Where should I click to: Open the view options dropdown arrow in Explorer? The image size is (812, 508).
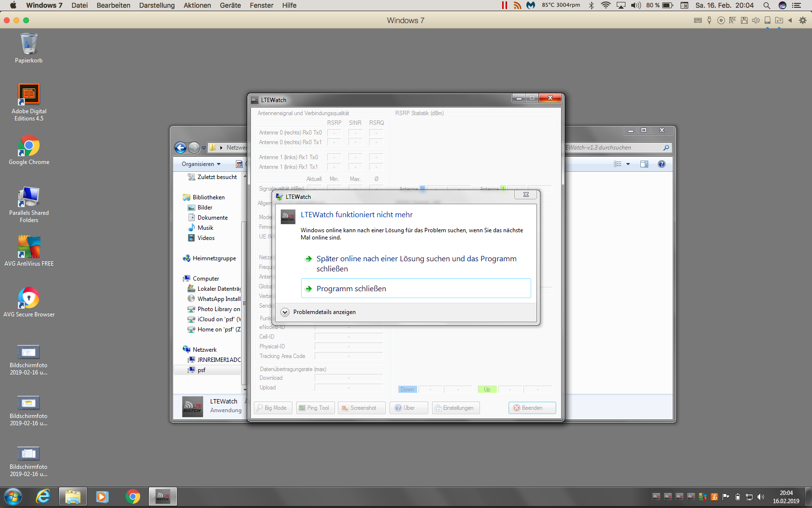pos(628,164)
